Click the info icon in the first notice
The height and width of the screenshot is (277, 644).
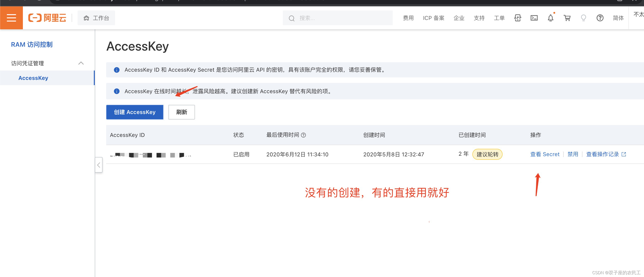pyautogui.click(x=116, y=70)
